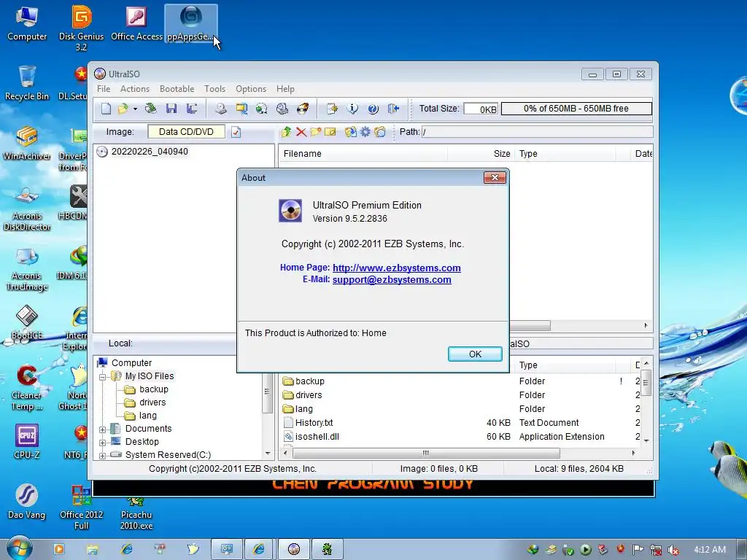Select History.txt in the local file list
The image size is (747, 560).
(x=314, y=423)
